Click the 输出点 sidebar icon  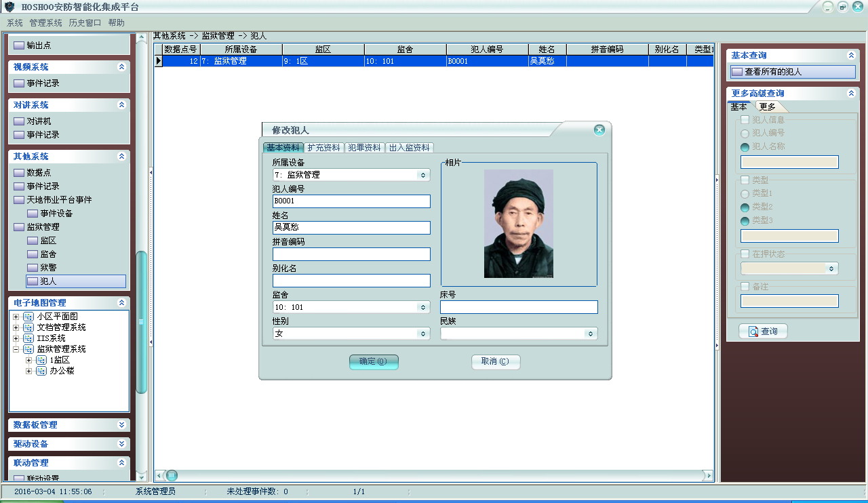[19, 45]
